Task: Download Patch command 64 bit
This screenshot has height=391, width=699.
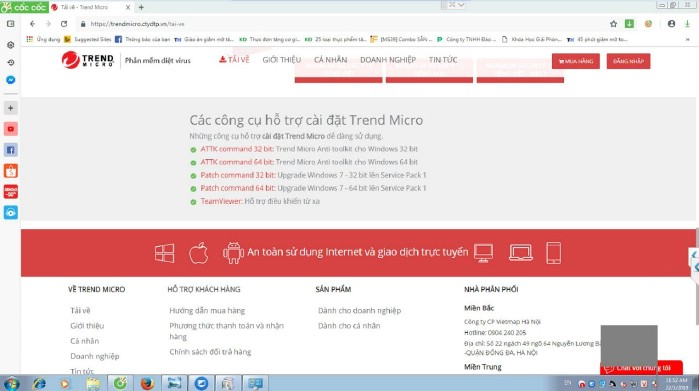Action: point(238,188)
